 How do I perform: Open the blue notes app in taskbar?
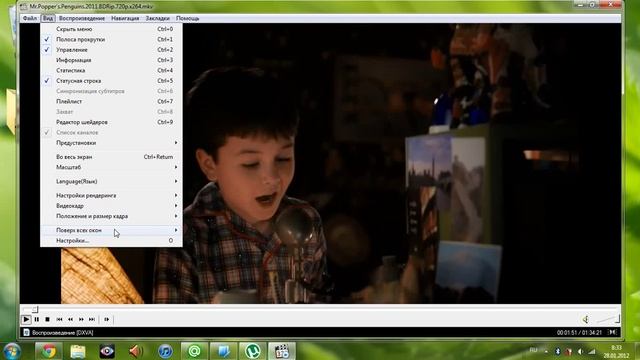(223, 351)
